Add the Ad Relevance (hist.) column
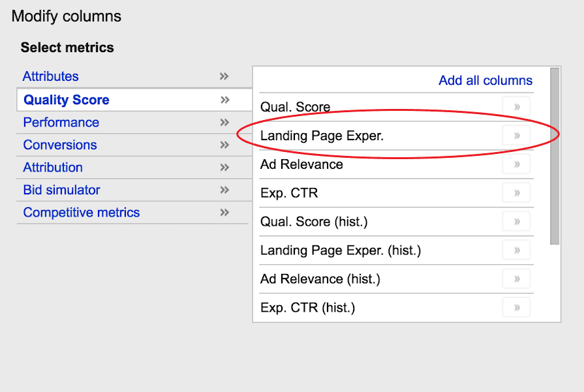The height and width of the screenshot is (392, 584). click(516, 279)
